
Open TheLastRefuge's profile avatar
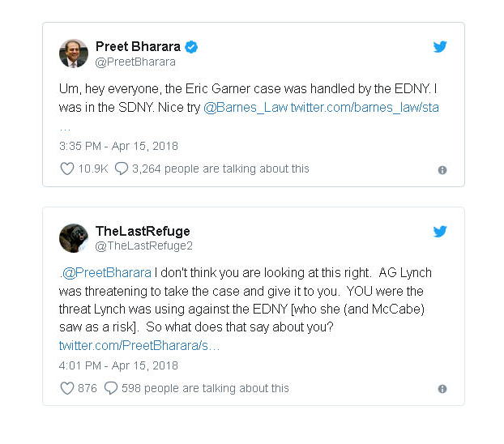(x=74, y=238)
